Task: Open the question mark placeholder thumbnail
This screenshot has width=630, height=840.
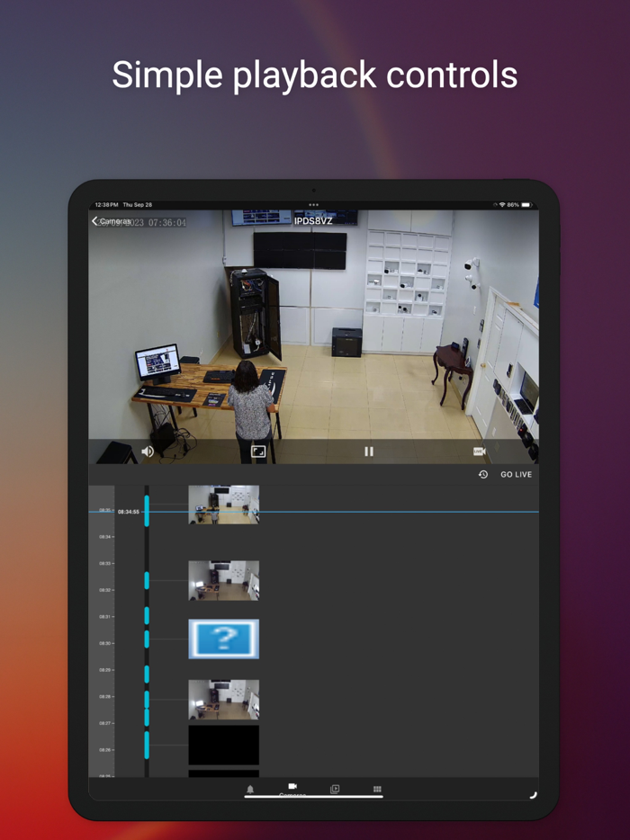Action: 223,639
